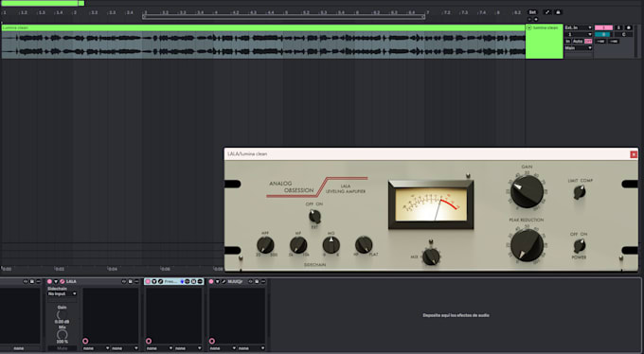The height and width of the screenshot is (354, 644).
Task: Fold the LALA device parameters triangle
Action: (x=56, y=281)
